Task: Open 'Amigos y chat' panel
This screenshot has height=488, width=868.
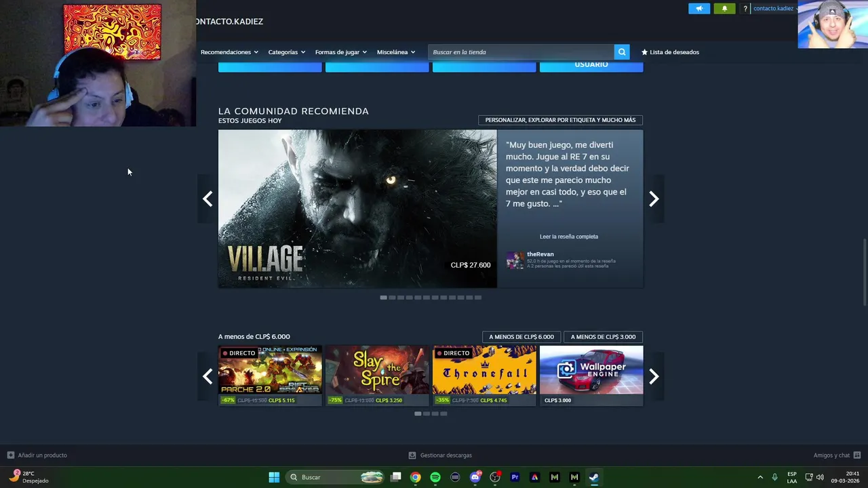Action: (x=837, y=455)
